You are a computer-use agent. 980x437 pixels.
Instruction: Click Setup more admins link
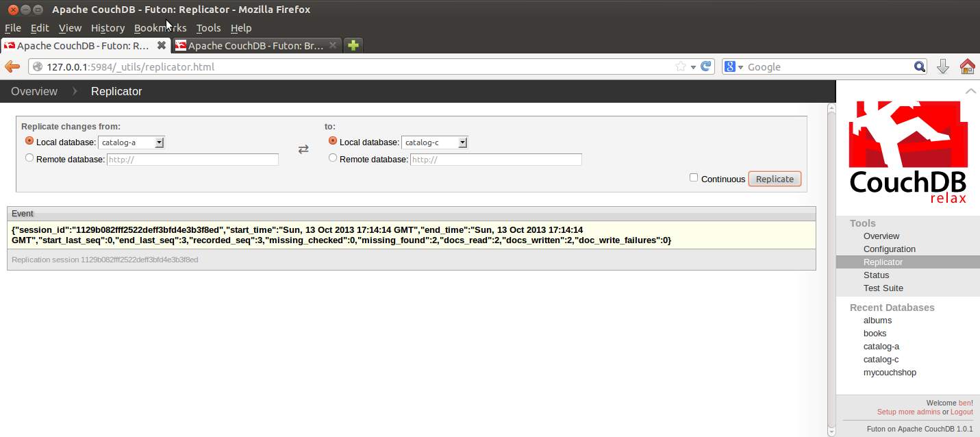tap(908, 412)
